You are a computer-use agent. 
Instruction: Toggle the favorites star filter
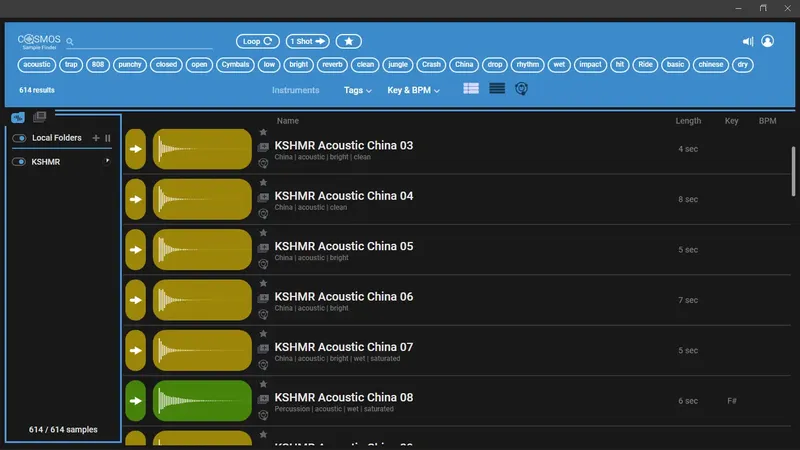click(x=348, y=41)
